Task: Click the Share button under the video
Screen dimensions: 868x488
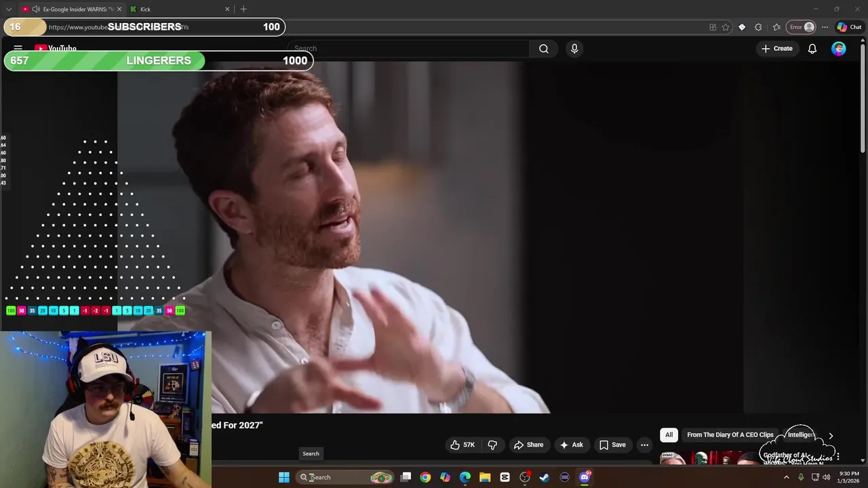Action: (x=528, y=445)
